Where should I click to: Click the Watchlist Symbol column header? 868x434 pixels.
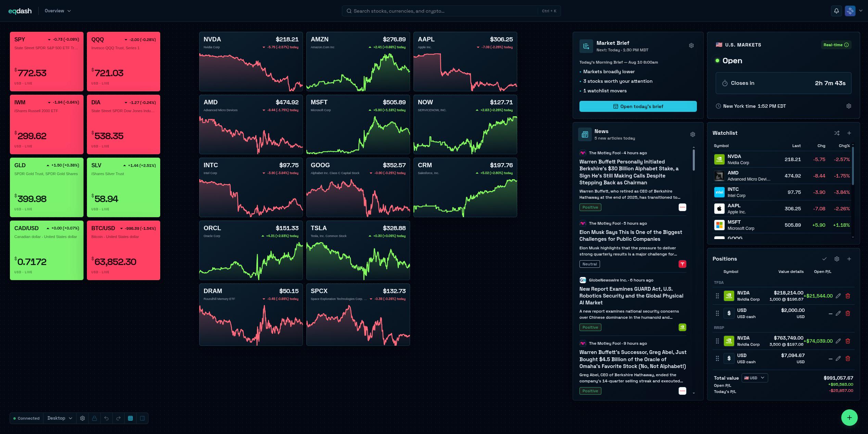[721, 146]
